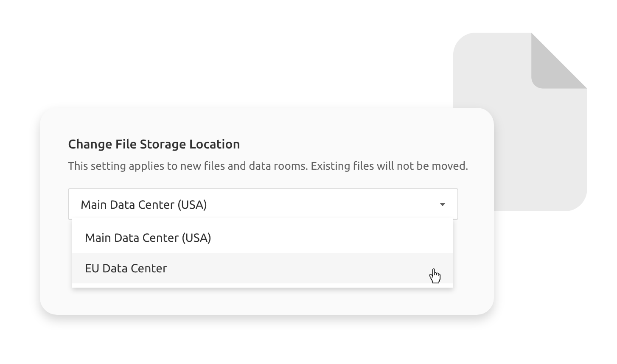Screen dimensions: 617x364
Task: Click the "(USA)" text in the first list option
Action: pyautogui.click(x=196, y=238)
